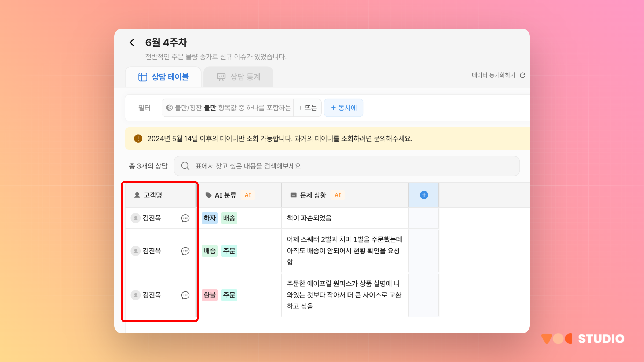The width and height of the screenshot is (644, 362).
Task: Open the 불만/칭찬 불만 filter condition
Action: 228,108
